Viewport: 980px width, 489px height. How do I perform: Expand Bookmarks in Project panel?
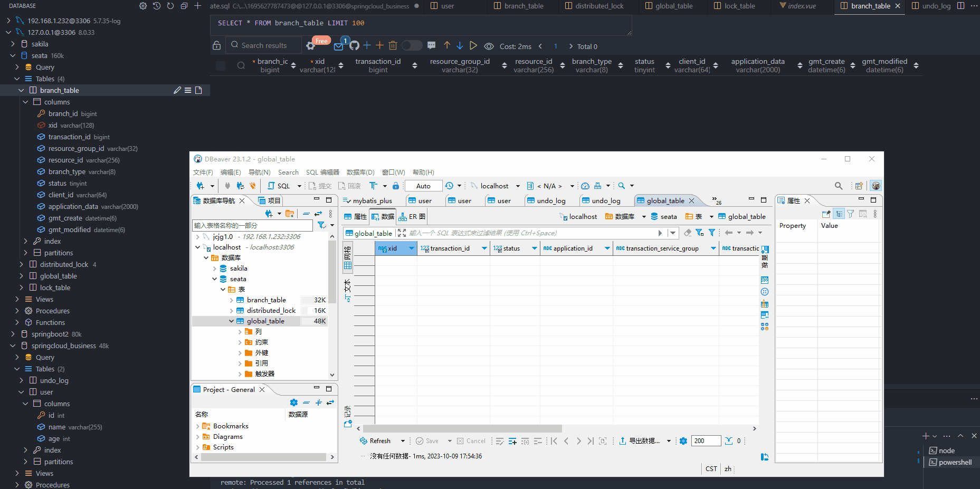(198, 426)
